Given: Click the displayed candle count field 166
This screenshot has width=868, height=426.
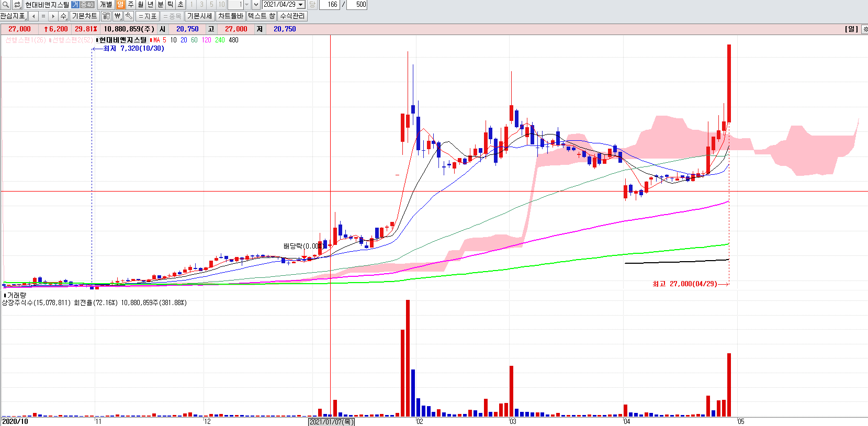Looking at the screenshot, I should (x=330, y=5).
